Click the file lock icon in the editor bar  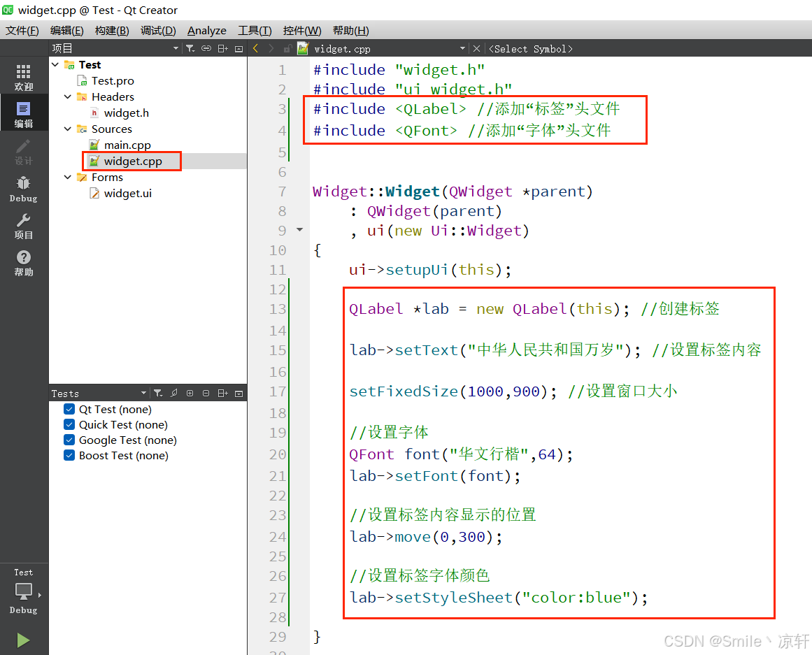tap(287, 49)
